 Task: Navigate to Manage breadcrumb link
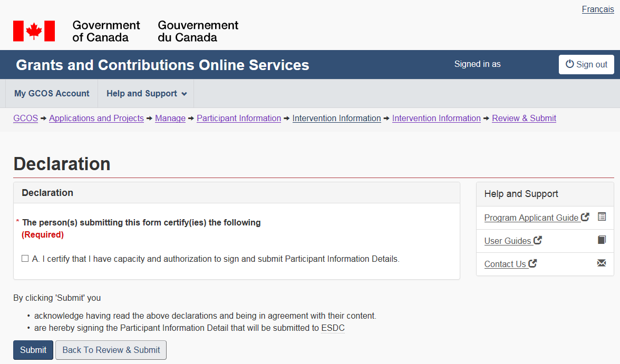coord(170,119)
